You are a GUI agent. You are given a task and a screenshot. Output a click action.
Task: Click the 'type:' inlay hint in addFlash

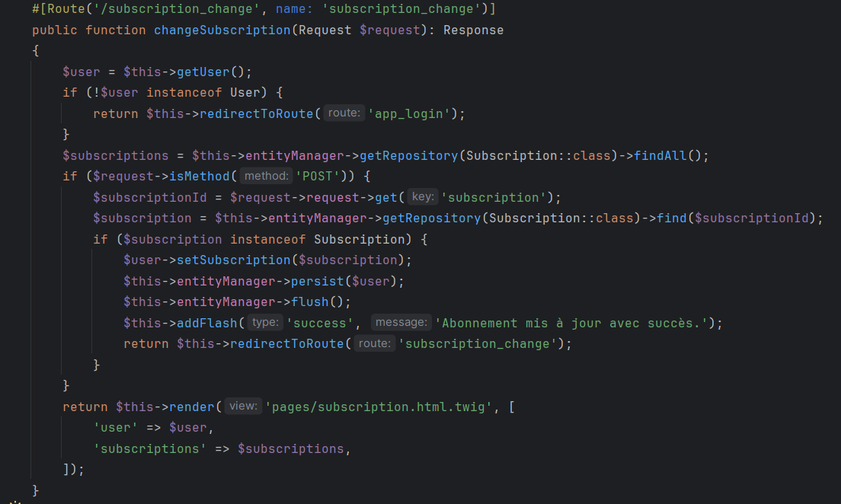(264, 323)
